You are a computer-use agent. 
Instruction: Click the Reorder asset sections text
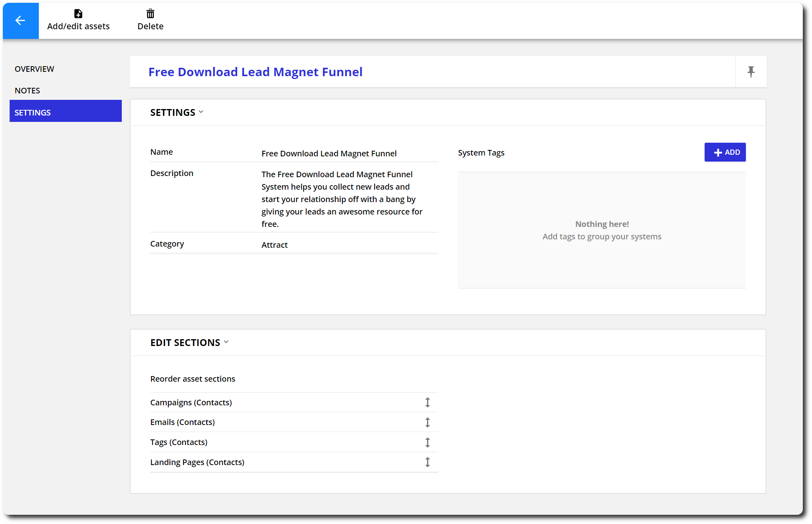click(193, 379)
